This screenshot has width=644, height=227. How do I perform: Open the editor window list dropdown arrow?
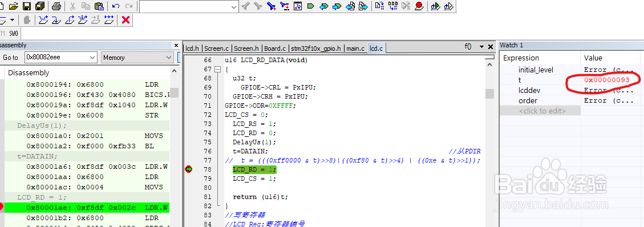(482, 46)
